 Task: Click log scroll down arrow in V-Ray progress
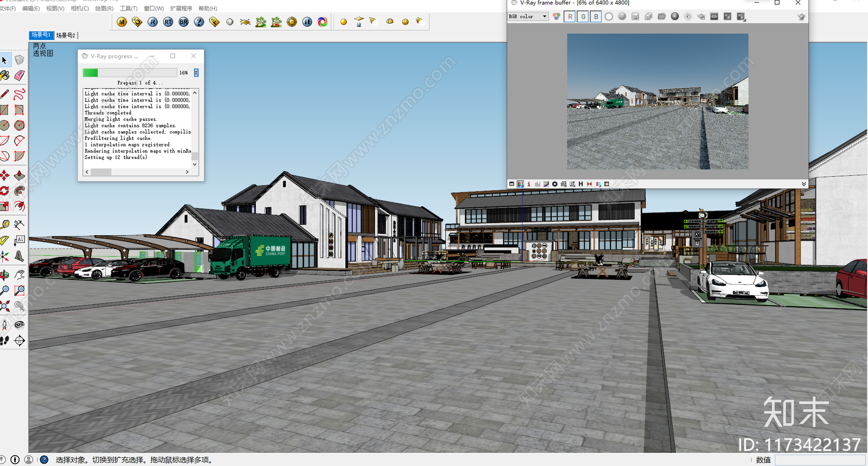click(195, 164)
